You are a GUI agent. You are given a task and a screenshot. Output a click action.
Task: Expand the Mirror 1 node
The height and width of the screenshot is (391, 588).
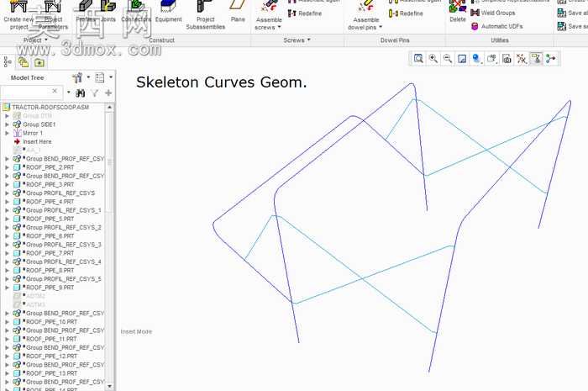pos(7,133)
